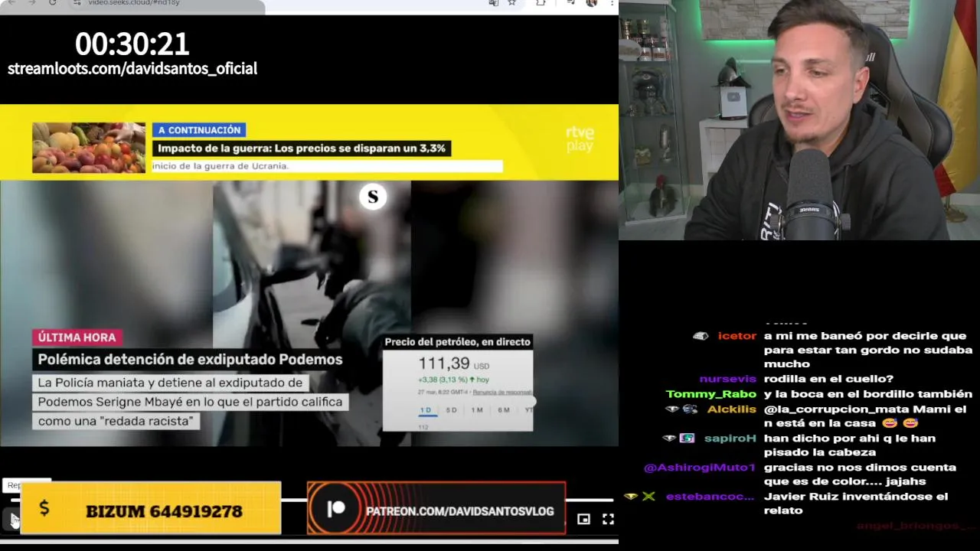Click the 'A CONTINUACIÓN' label

[x=199, y=130]
